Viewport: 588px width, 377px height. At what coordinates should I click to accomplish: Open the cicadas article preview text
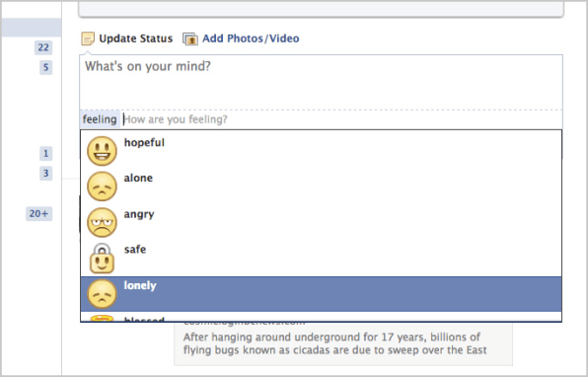334,343
